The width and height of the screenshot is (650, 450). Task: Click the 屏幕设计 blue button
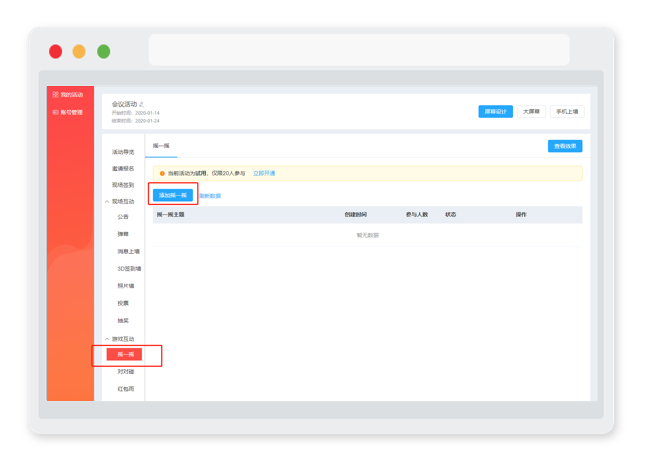[495, 111]
